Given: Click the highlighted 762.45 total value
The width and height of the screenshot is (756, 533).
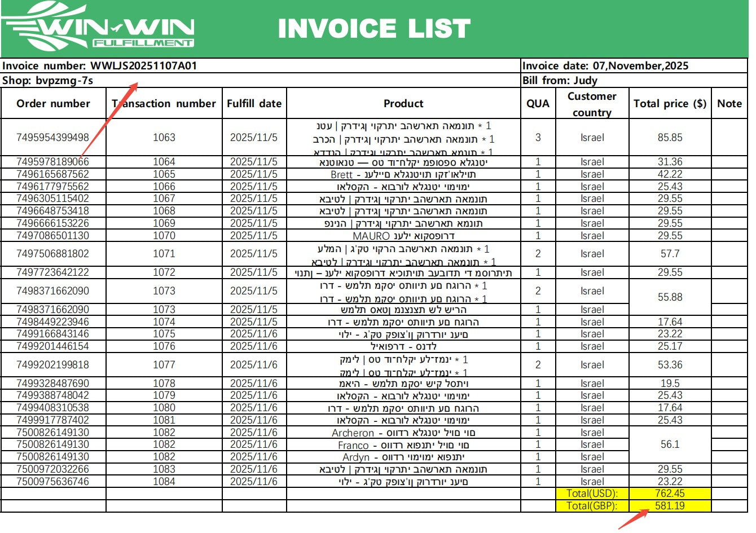Looking at the screenshot, I should click(670, 494).
